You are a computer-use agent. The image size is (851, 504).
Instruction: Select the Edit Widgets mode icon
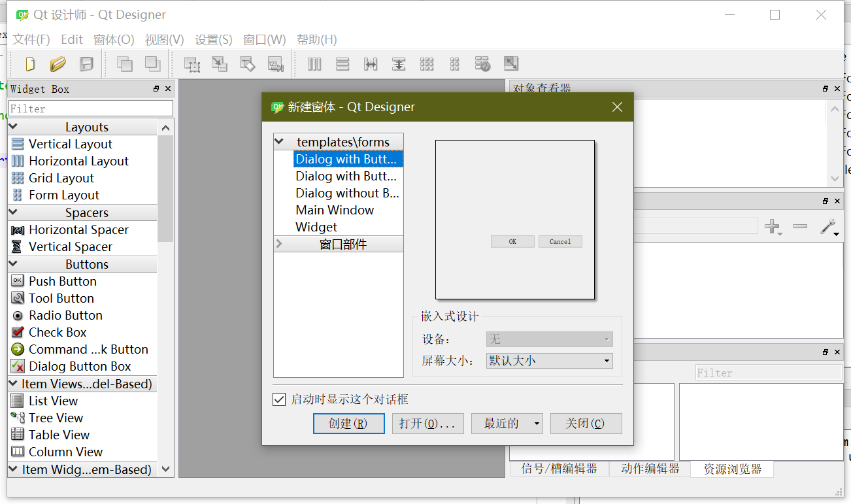[x=192, y=63]
